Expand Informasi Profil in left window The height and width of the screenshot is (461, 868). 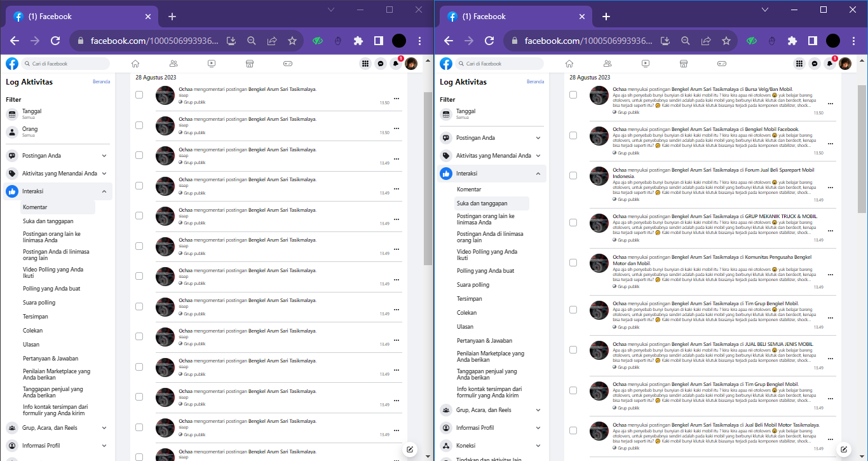pyautogui.click(x=58, y=446)
